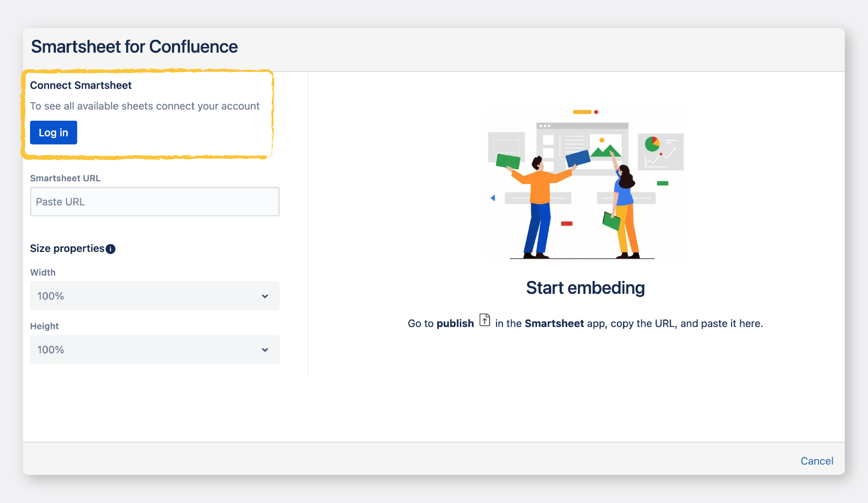This screenshot has width=868, height=503.
Task: Click the Size properties info icon
Action: coord(111,249)
